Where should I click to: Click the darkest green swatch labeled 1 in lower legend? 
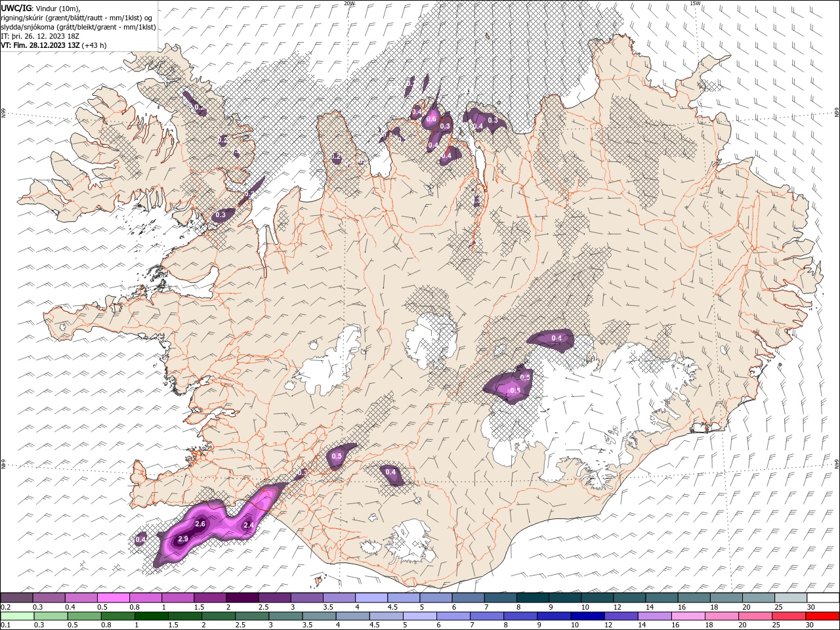(x=151, y=616)
